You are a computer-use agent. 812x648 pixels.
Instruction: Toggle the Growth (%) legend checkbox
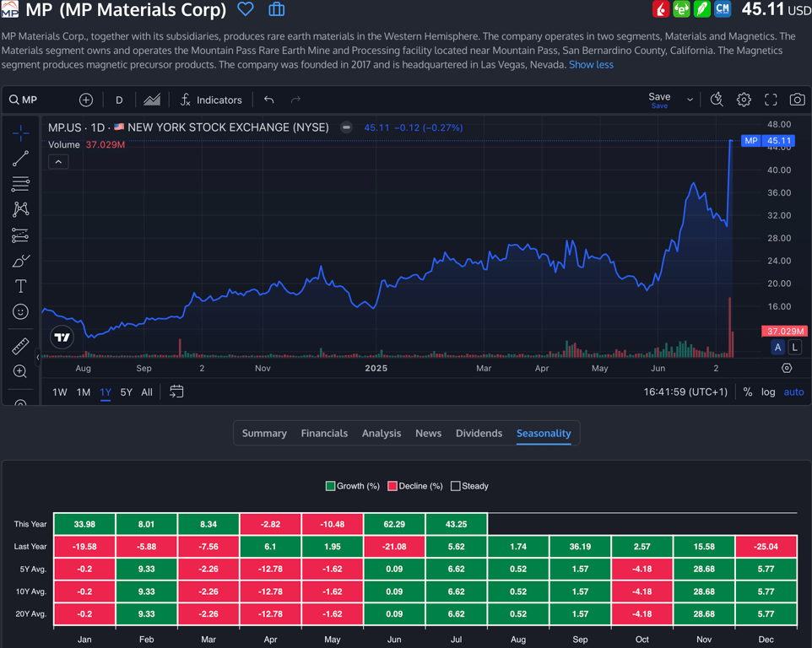click(x=331, y=486)
